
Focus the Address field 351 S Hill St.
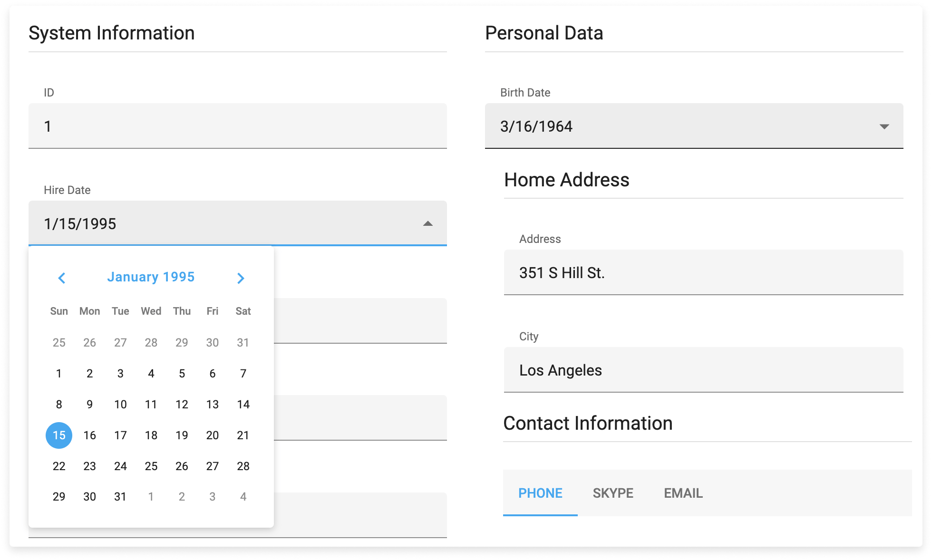(703, 273)
